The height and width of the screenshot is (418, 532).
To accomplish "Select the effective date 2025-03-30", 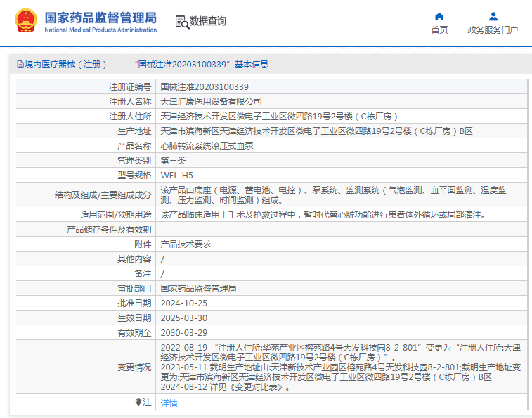I will click(184, 318).
